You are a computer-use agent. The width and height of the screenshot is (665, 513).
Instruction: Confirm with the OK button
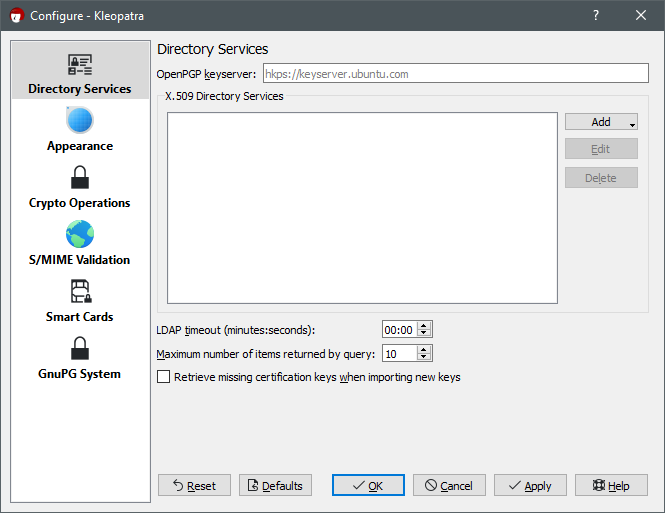pos(368,485)
